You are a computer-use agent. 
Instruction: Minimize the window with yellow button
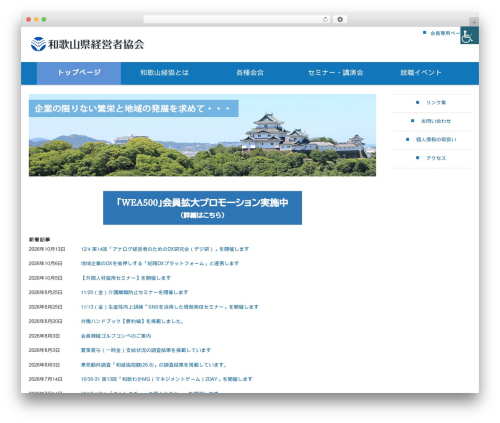(x=36, y=20)
